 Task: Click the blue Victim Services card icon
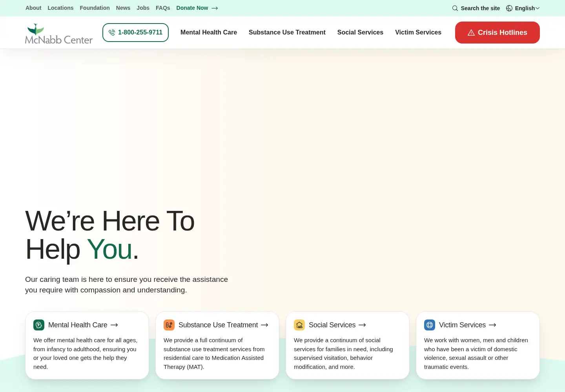click(x=430, y=325)
